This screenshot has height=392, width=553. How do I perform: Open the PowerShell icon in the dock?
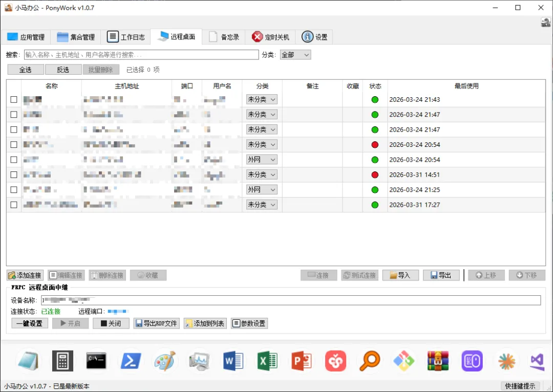tap(131, 361)
